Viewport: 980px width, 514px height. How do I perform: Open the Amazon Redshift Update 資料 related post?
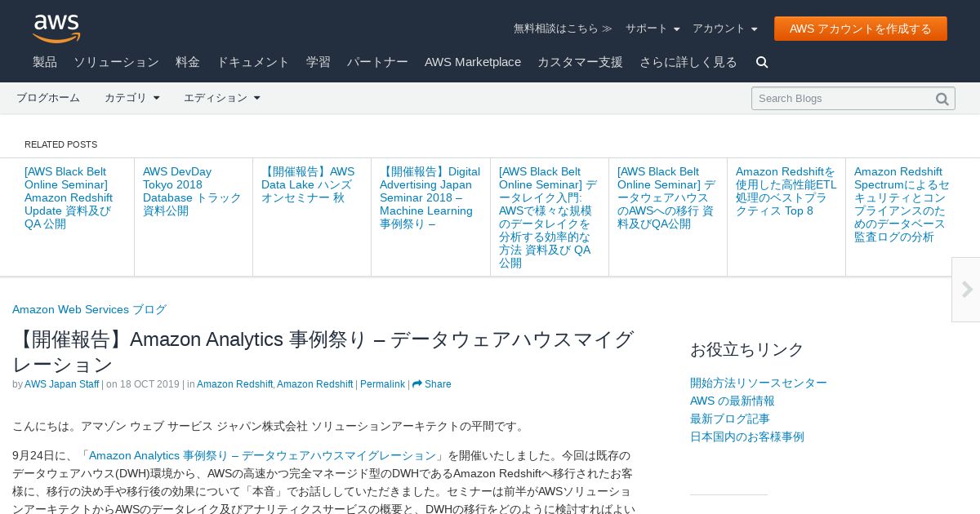[x=69, y=197]
